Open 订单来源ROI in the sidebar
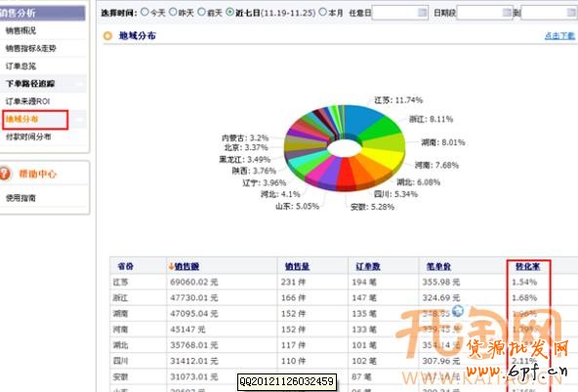The image size is (578, 392). point(27,101)
